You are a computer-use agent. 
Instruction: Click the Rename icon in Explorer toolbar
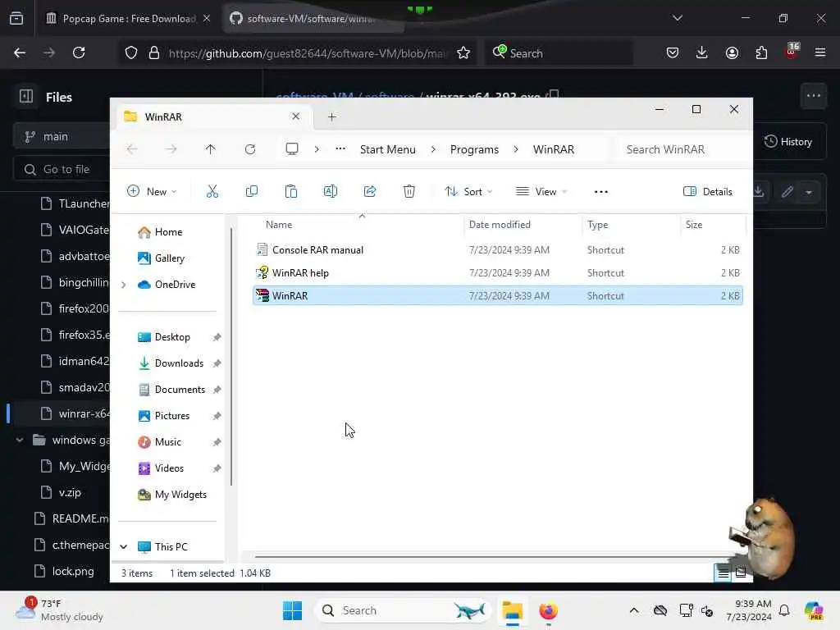click(x=331, y=191)
